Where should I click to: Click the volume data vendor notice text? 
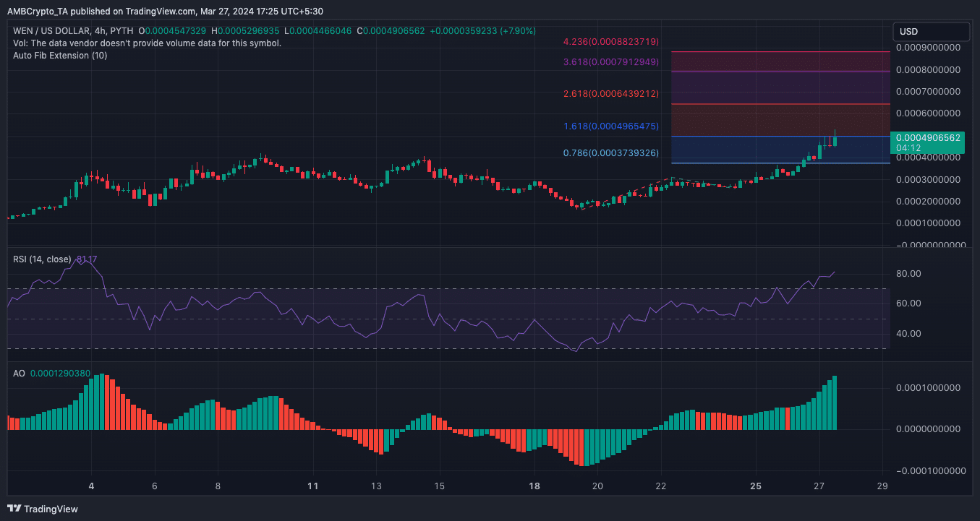(147, 43)
